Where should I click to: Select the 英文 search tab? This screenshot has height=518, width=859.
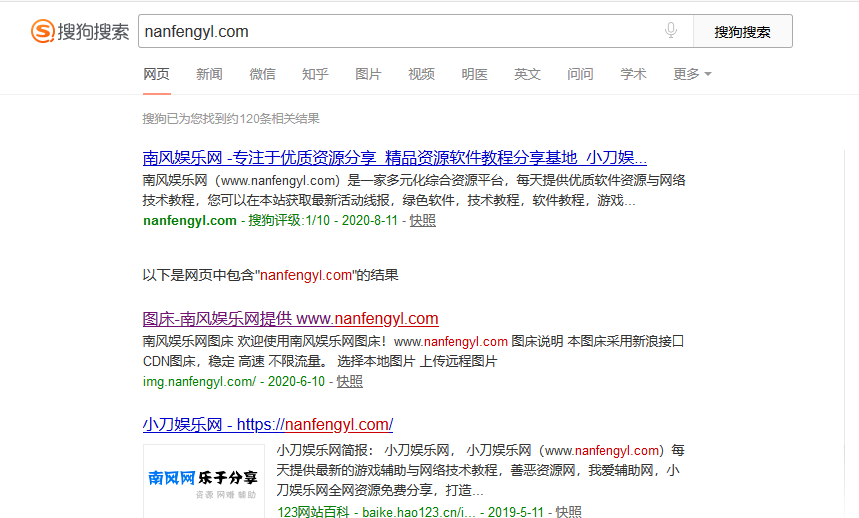[x=527, y=74]
